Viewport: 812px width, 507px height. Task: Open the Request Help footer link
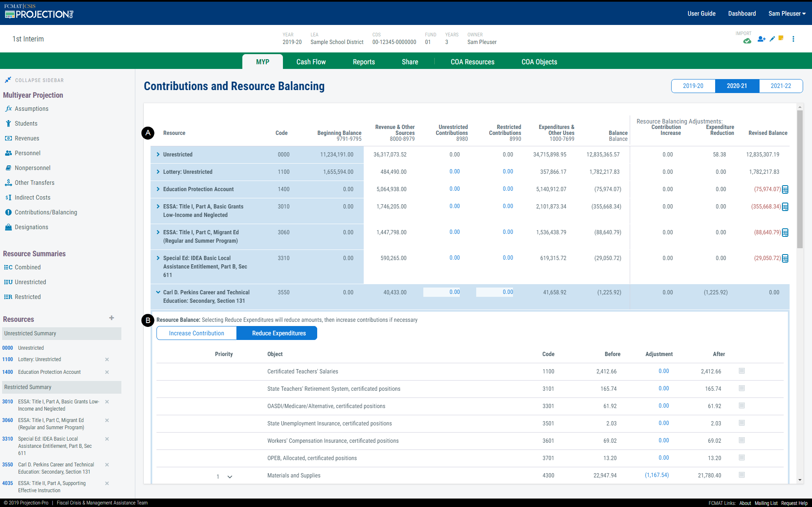[x=794, y=503]
